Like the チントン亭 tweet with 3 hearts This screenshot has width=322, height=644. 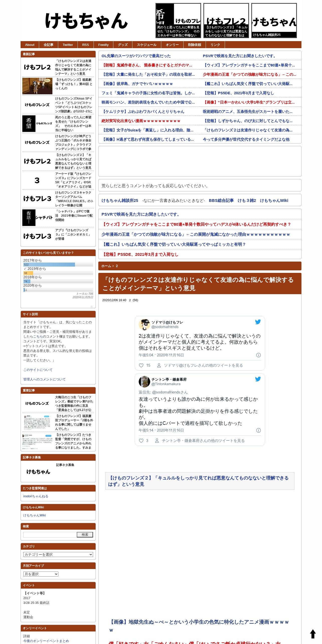click(x=141, y=441)
